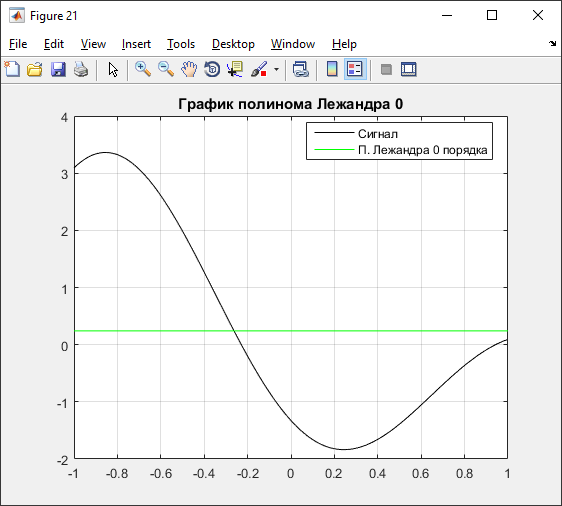Expand the Brush tool color dropdown arrow
The width and height of the screenshot is (562, 506).
[276, 69]
